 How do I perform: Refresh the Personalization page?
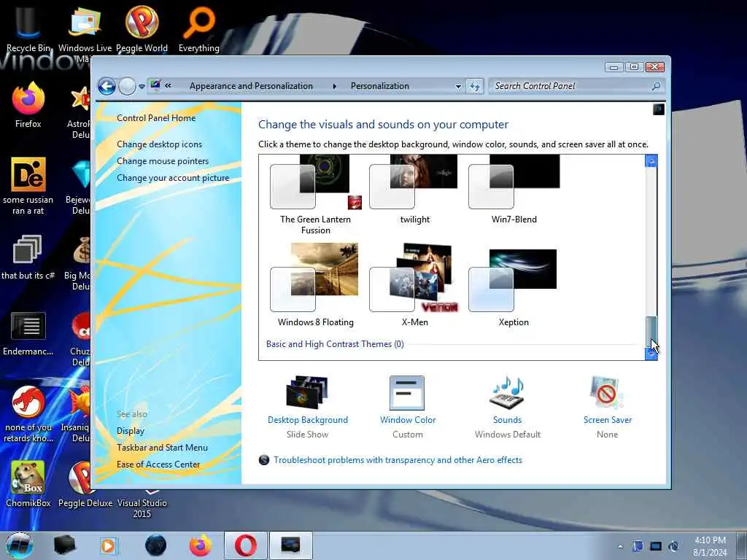[474, 86]
